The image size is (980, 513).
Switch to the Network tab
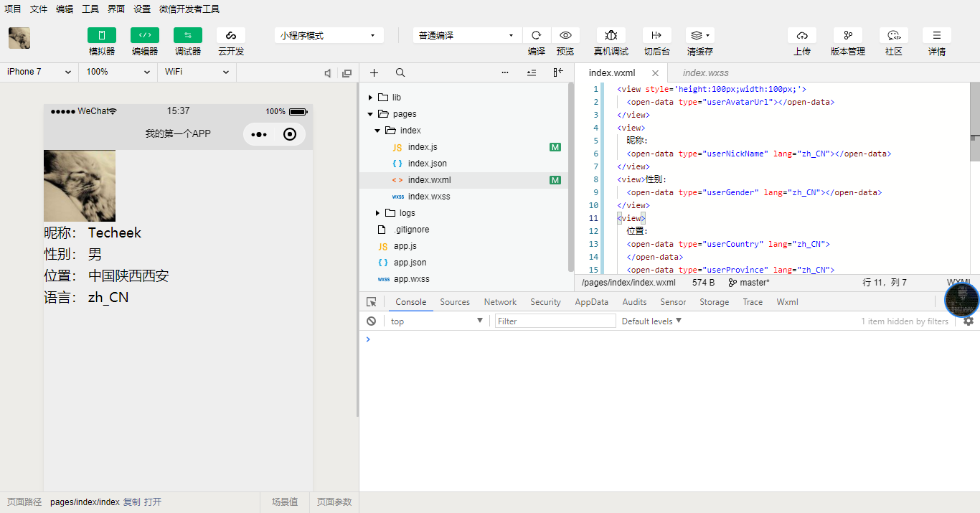pos(500,302)
